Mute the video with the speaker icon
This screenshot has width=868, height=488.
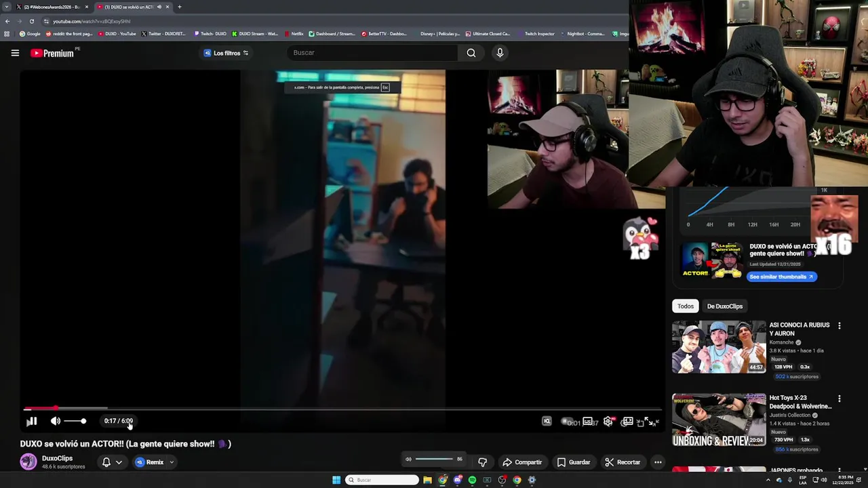56,421
